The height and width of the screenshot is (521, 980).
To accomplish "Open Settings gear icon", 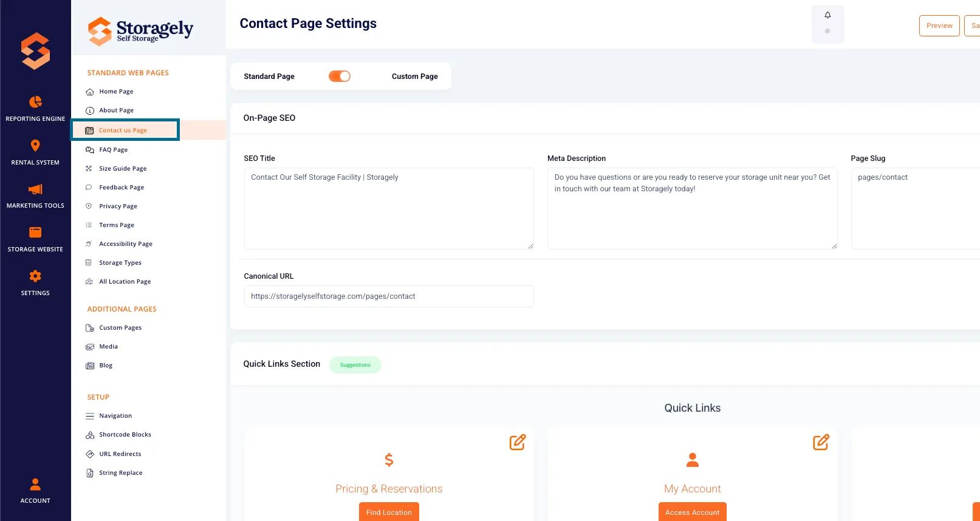I will (35, 276).
